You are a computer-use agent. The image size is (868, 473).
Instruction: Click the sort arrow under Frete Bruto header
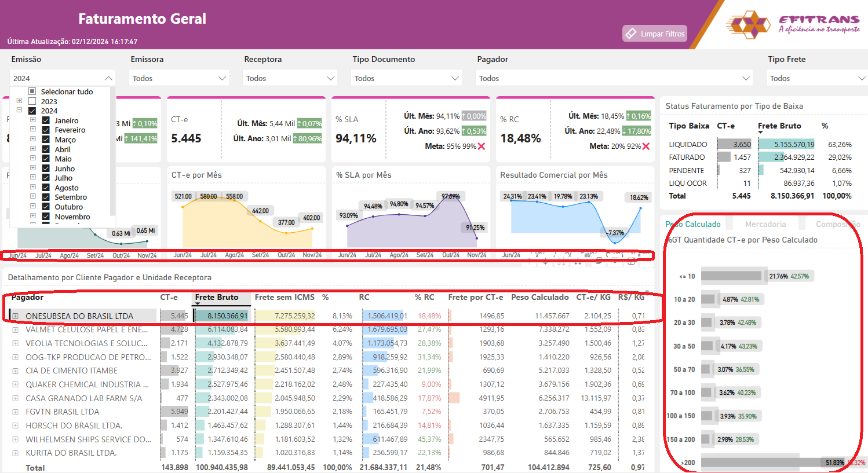pos(198,304)
